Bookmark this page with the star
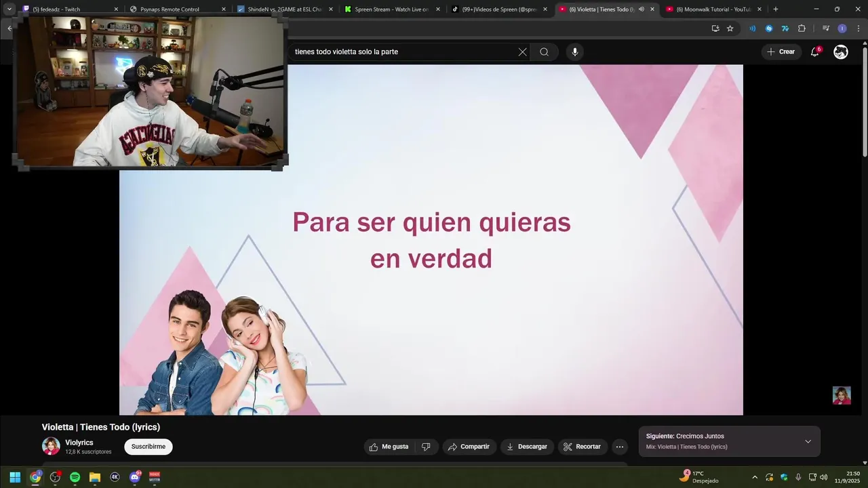Image resolution: width=868 pixels, height=488 pixels. coord(730,28)
